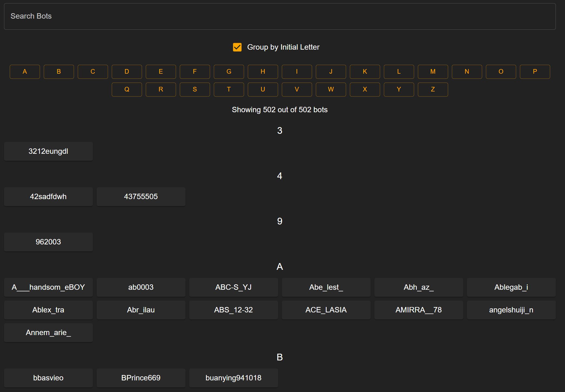
Task: Select the ABC-S_YJ bot card
Action: pyautogui.click(x=234, y=287)
